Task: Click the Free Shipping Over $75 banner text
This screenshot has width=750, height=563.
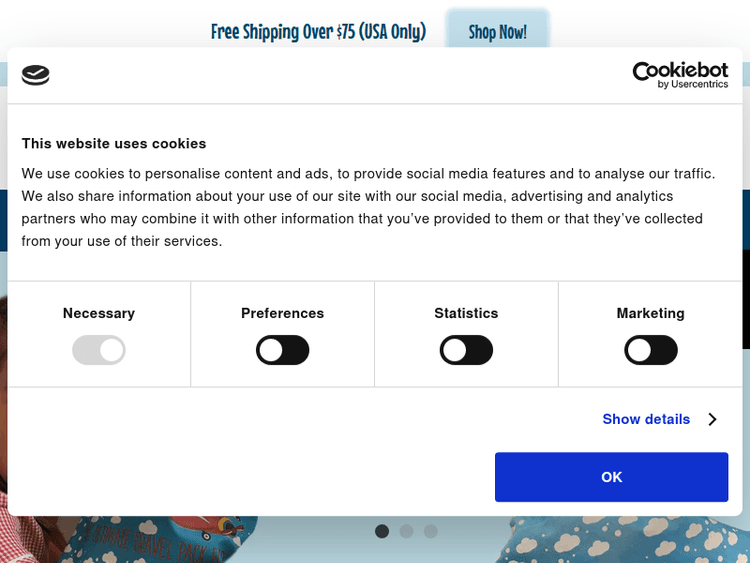Action: point(318,31)
